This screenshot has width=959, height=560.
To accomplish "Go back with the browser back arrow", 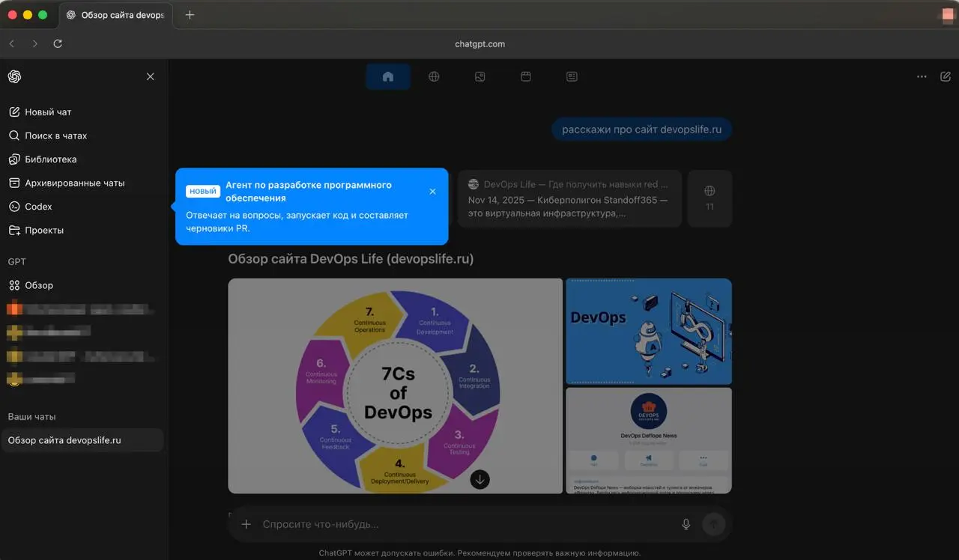I will tap(11, 43).
